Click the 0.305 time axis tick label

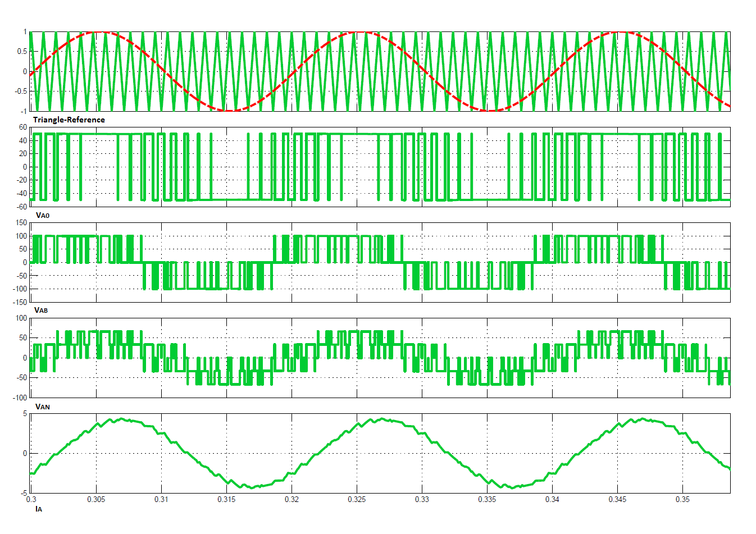pyautogui.click(x=96, y=499)
